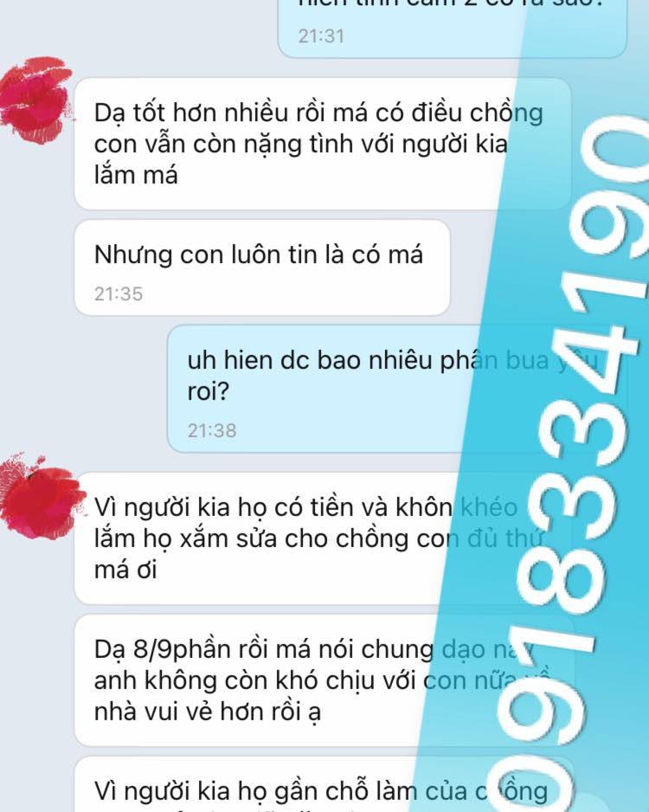Viewport: 649px width, 812px height.
Task: Select the message starting with "Dạ 8/9phần rồi má"
Action: point(324,680)
